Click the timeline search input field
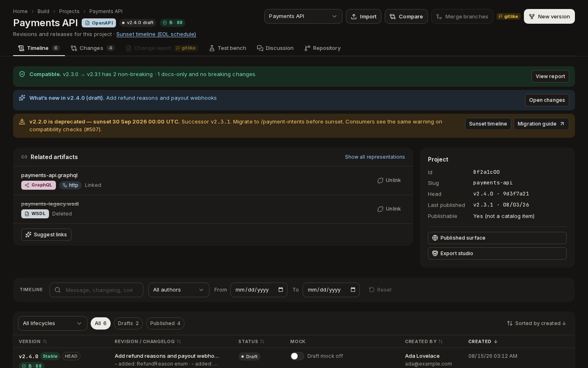Viewport: 588px width, 368px height. click(96, 290)
